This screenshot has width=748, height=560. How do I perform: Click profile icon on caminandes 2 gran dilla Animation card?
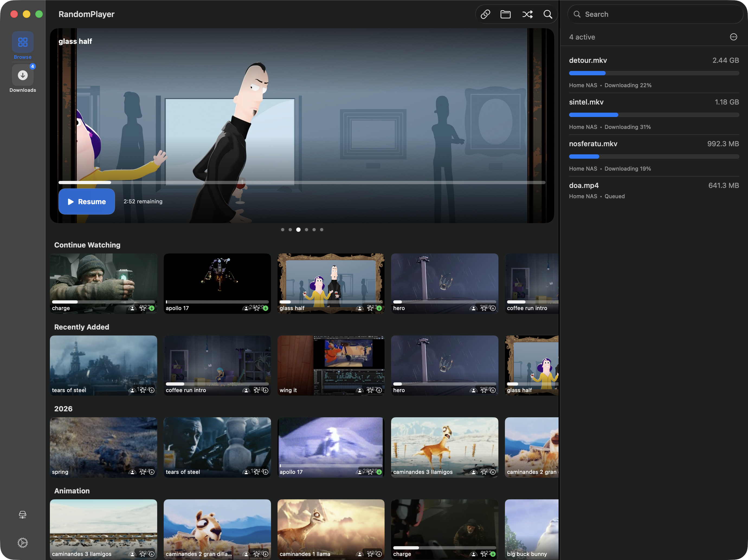246,554
